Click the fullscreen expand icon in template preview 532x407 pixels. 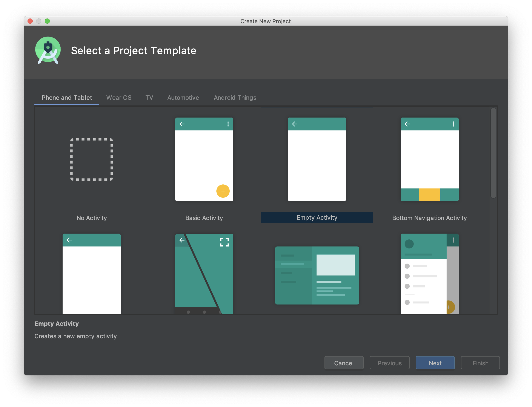click(x=224, y=242)
